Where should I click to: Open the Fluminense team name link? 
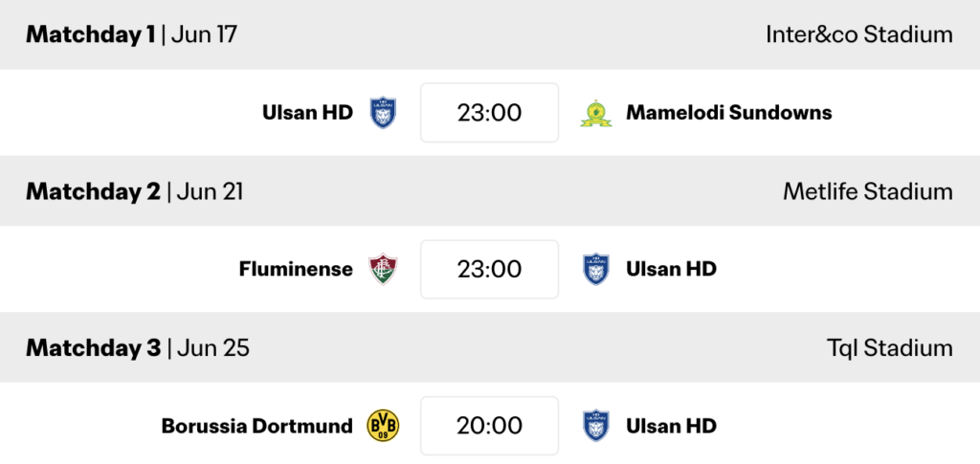(296, 269)
